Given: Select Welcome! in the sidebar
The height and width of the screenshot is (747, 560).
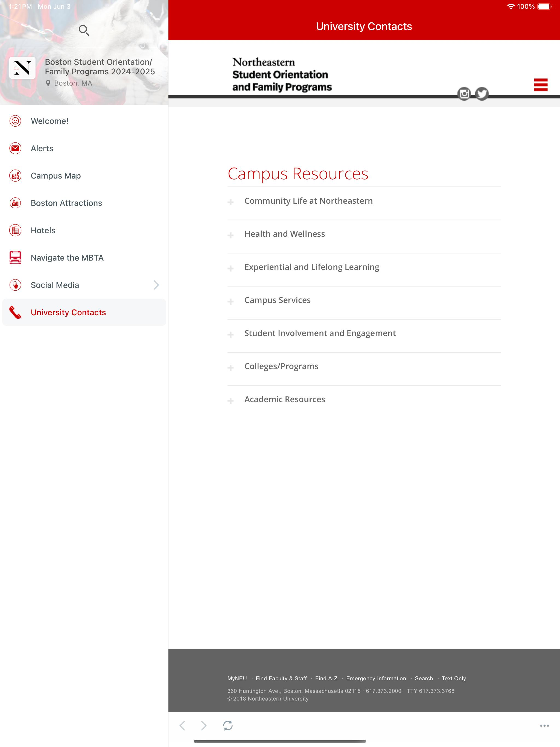Looking at the screenshot, I should (84, 121).
